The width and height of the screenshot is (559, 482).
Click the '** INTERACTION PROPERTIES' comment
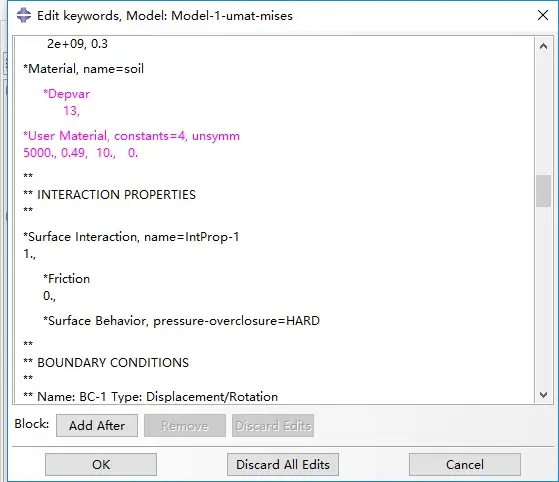pyautogui.click(x=109, y=195)
